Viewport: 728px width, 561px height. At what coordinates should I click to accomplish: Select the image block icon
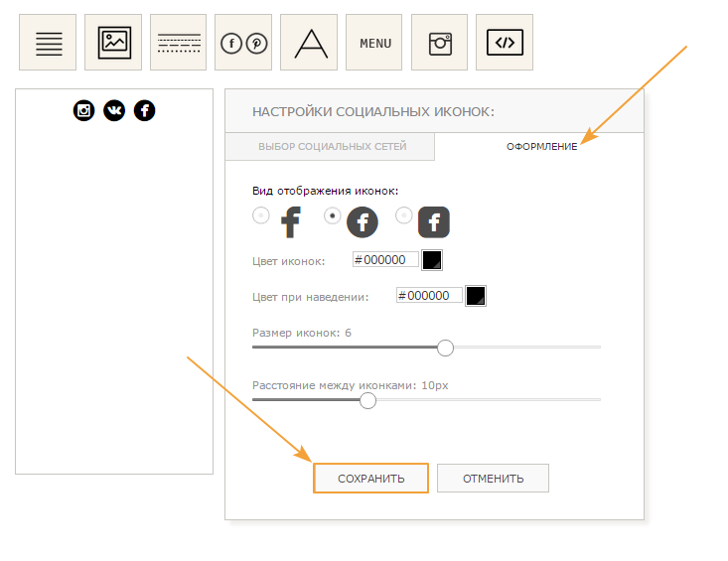pos(113,43)
